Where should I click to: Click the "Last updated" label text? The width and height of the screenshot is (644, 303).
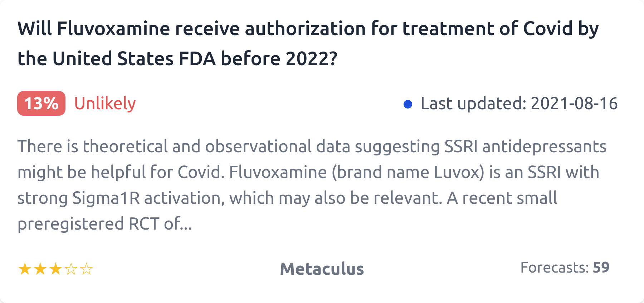(x=473, y=104)
